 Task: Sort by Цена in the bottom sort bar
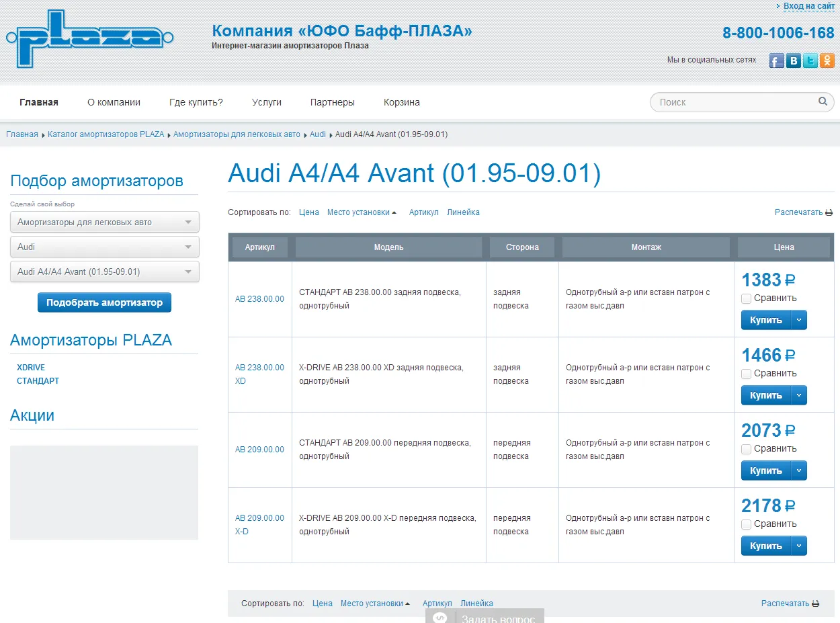click(x=323, y=604)
